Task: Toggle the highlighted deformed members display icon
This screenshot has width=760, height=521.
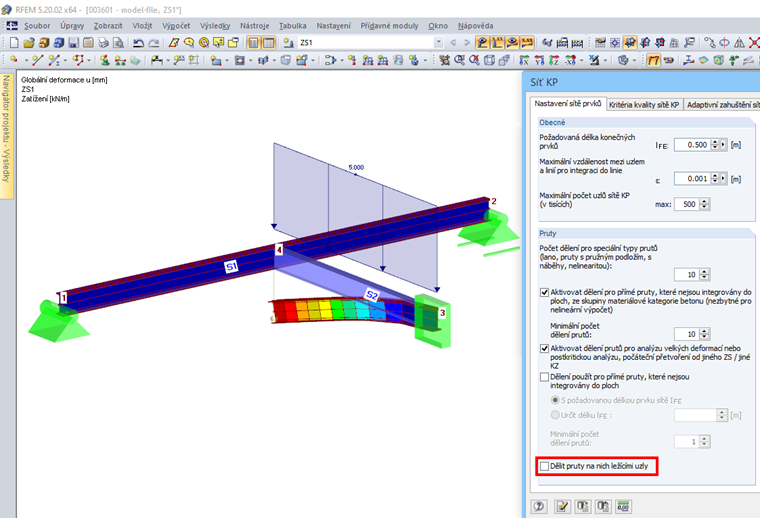Action: click(x=653, y=60)
